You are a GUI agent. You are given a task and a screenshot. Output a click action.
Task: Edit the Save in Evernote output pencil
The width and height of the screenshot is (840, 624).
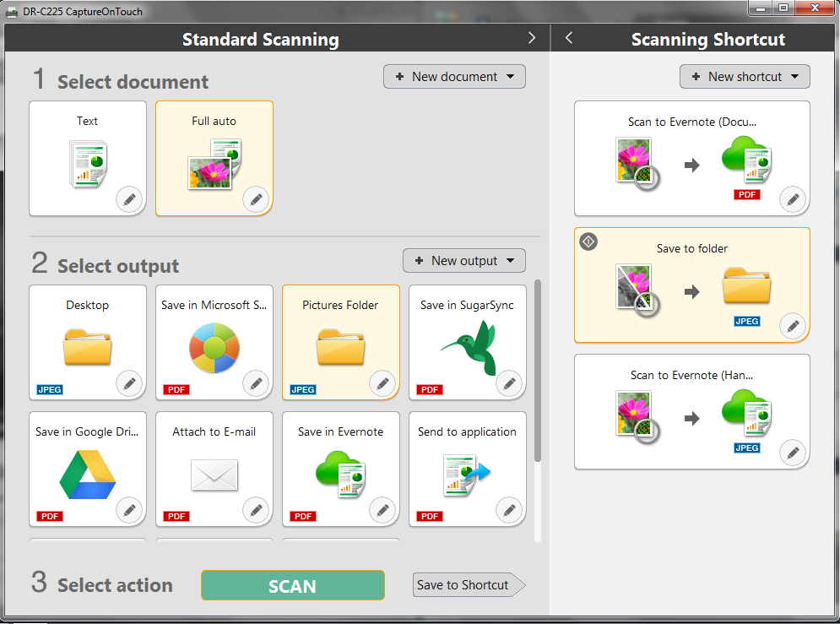click(x=382, y=510)
